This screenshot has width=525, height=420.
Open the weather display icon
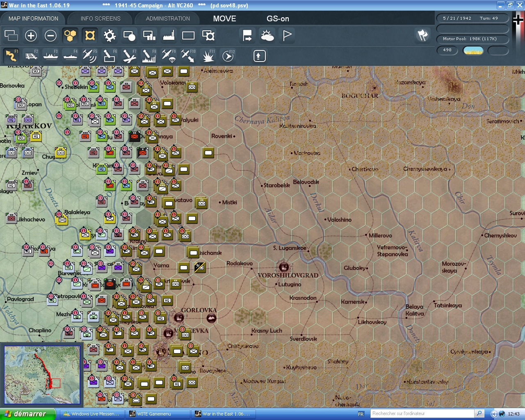267,36
